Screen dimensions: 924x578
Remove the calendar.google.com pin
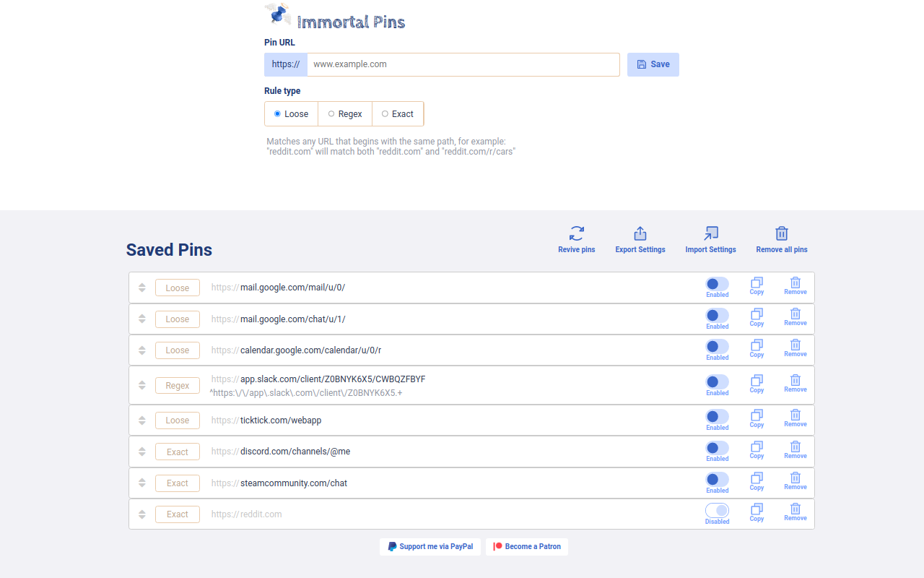tap(796, 349)
